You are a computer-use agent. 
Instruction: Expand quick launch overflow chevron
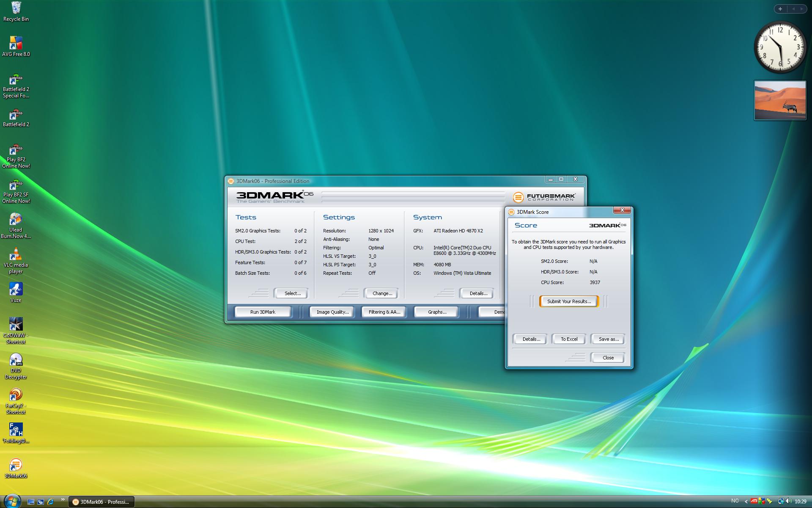pyautogui.click(x=63, y=500)
